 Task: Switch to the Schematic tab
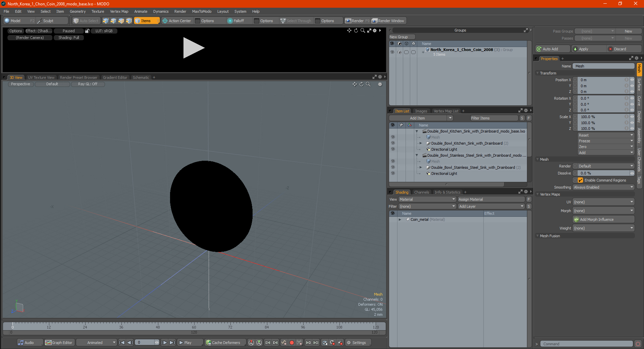141,78
